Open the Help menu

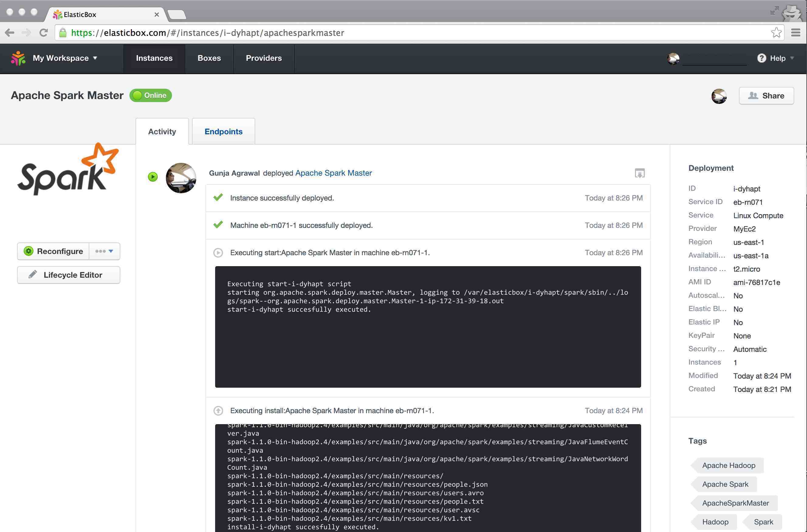pos(775,58)
